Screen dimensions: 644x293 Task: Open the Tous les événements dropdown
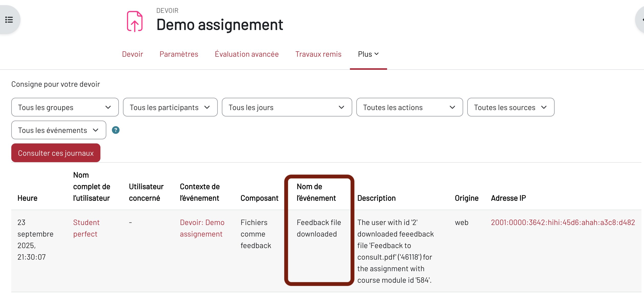(59, 130)
